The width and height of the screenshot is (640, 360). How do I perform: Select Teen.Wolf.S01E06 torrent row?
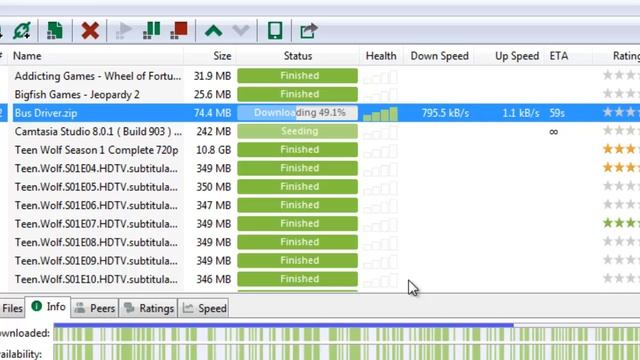tap(96, 205)
